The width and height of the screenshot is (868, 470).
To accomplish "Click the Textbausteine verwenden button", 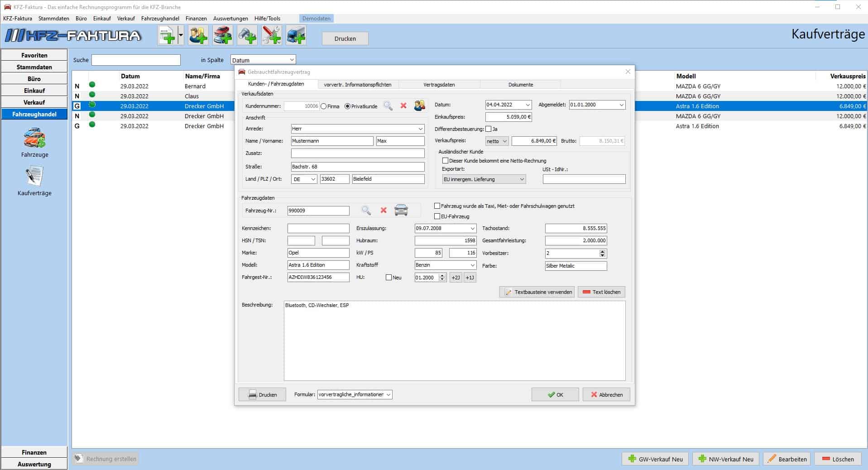I will click(537, 292).
